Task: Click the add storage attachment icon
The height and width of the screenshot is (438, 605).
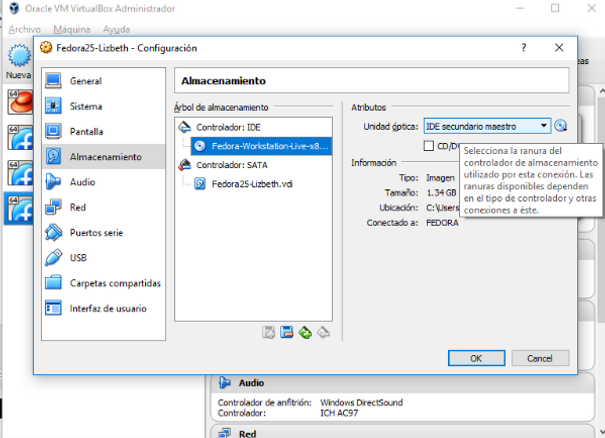Action: click(268, 332)
